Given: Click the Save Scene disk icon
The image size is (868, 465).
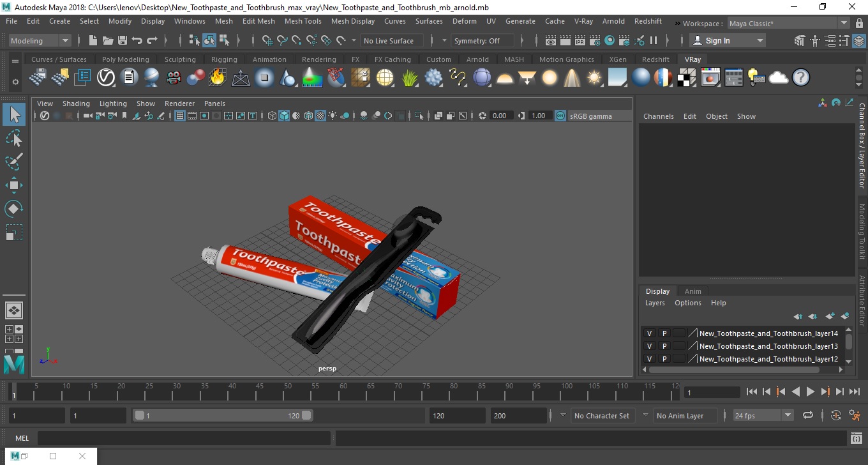Looking at the screenshot, I should click(x=123, y=40).
